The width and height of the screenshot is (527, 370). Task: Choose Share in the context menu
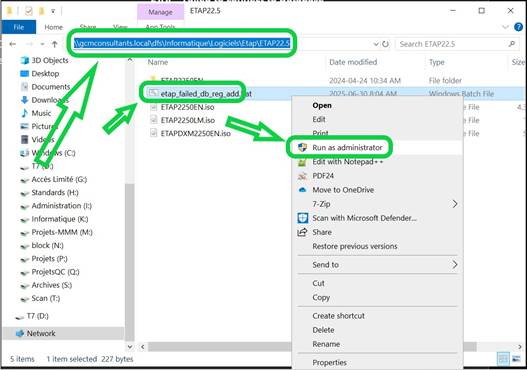click(322, 232)
